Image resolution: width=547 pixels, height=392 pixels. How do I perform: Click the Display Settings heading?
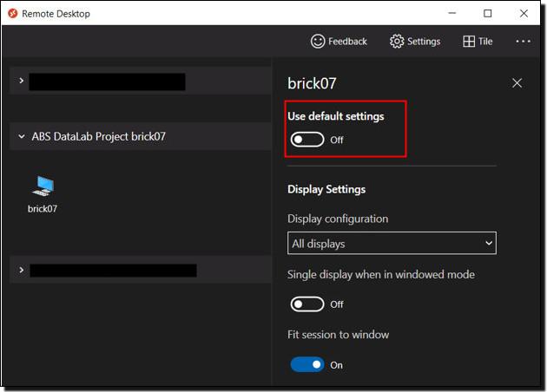pos(326,189)
